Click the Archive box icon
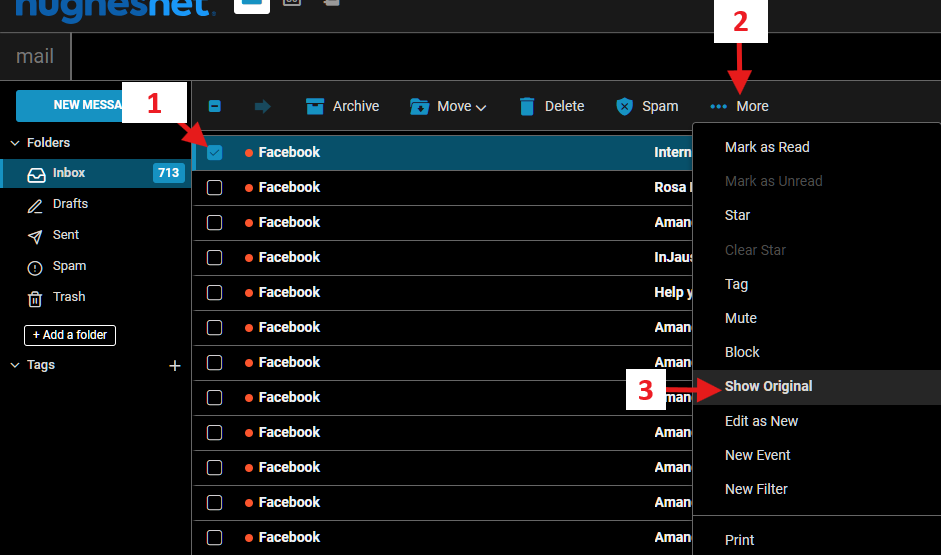The height and width of the screenshot is (555, 941). (x=314, y=106)
